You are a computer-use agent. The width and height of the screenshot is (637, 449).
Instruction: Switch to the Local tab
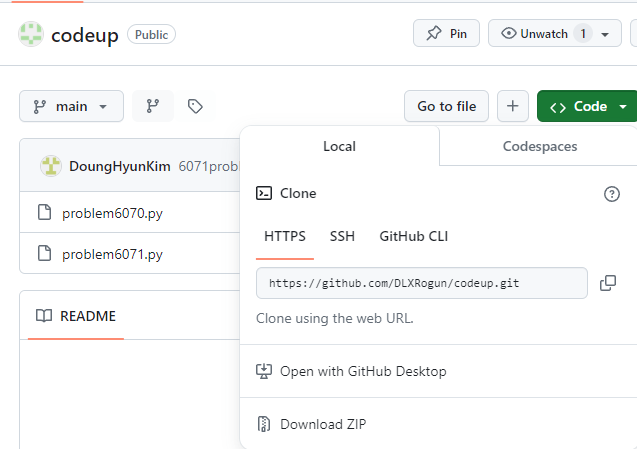click(340, 146)
